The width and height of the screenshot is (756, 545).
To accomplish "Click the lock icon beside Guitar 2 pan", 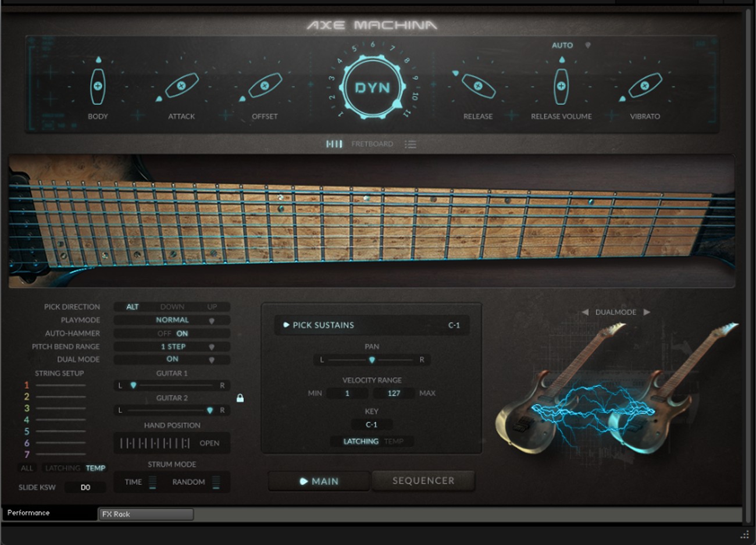I will pos(241,397).
